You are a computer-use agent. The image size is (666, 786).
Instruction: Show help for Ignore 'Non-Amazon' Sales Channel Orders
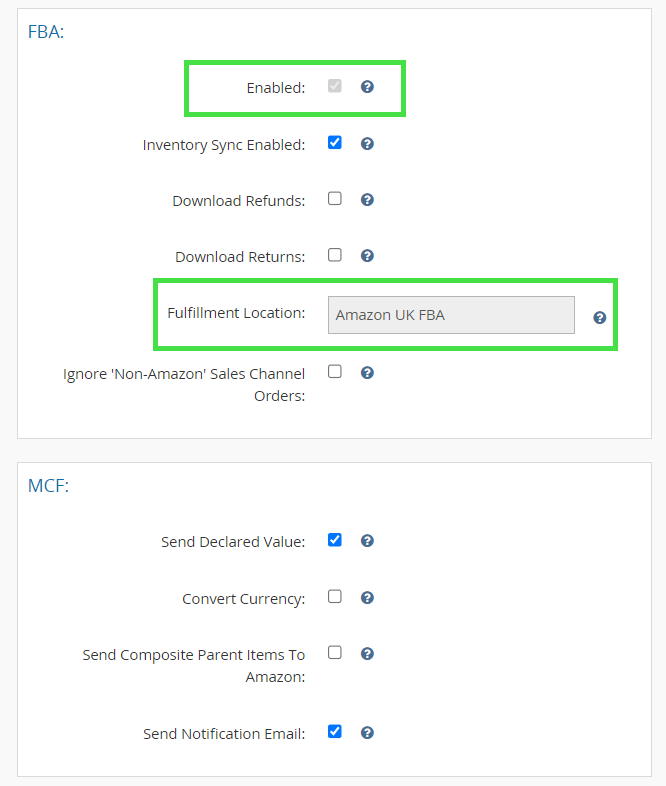[x=367, y=373]
